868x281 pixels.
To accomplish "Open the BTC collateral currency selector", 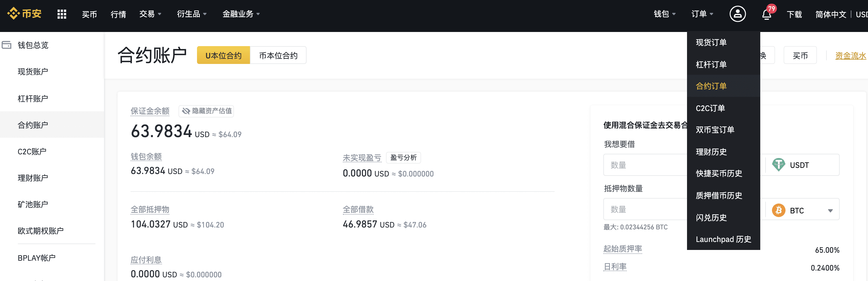I will coord(802,210).
